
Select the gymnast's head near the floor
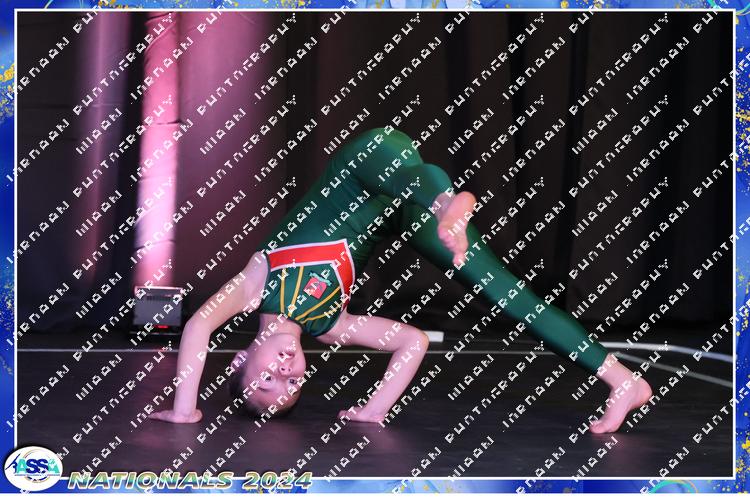point(270,373)
